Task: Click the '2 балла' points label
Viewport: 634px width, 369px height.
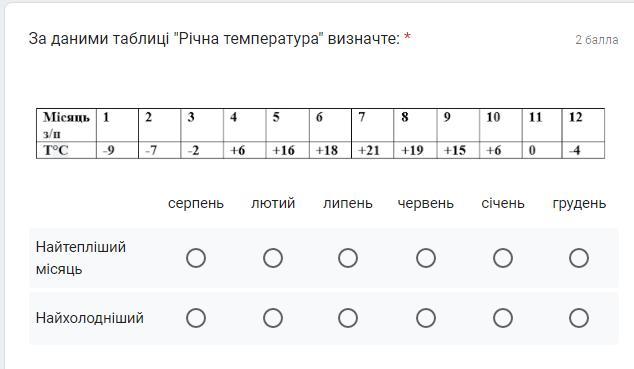Action: (x=597, y=40)
